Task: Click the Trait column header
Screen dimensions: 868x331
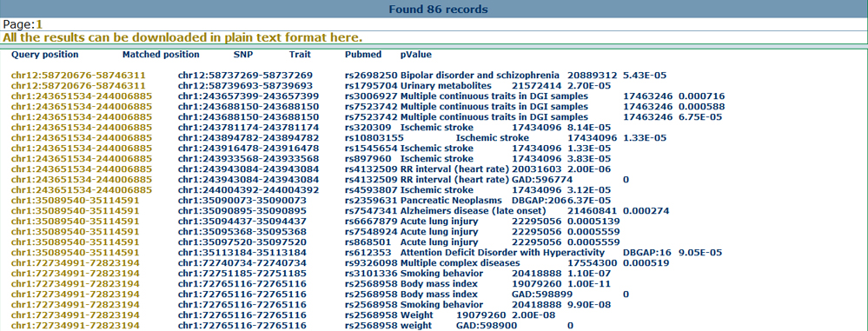Action: (300, 55)
